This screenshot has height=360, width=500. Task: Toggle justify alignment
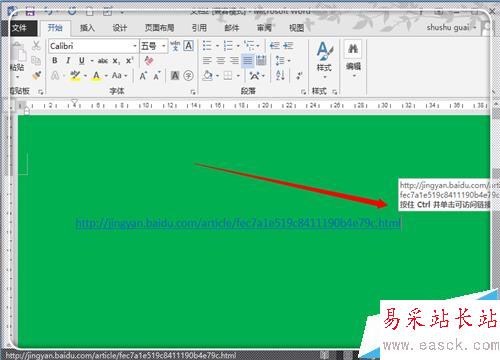248,61
